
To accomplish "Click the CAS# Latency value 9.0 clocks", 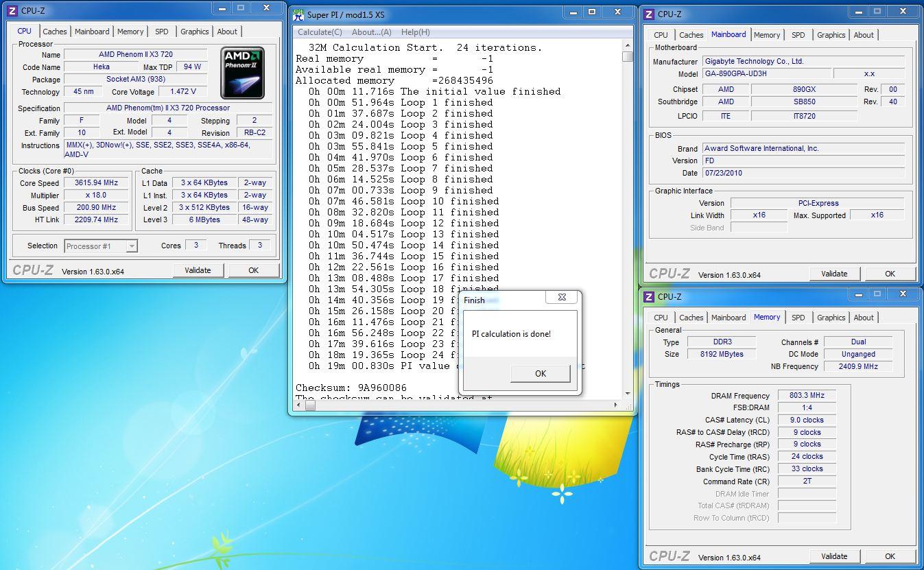I will (807, 420).
